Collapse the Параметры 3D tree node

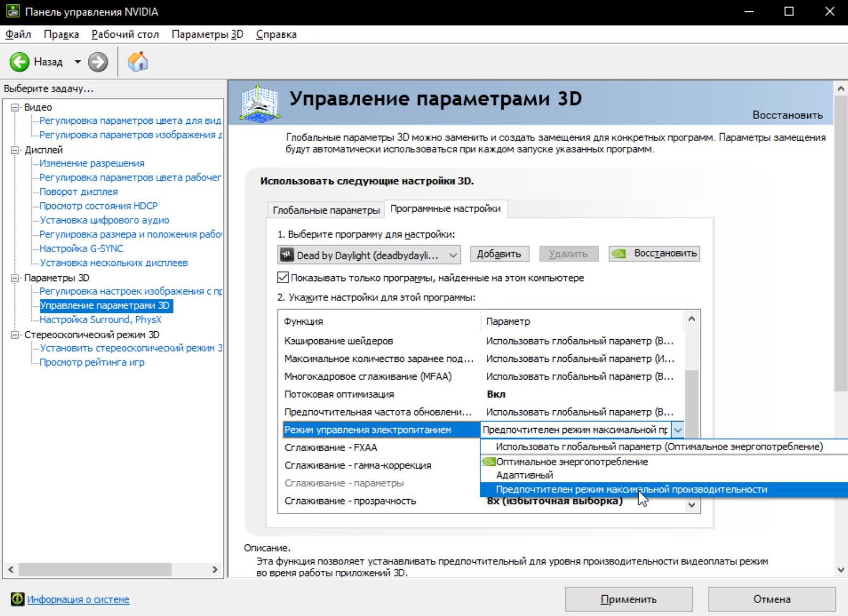[15, 278]
